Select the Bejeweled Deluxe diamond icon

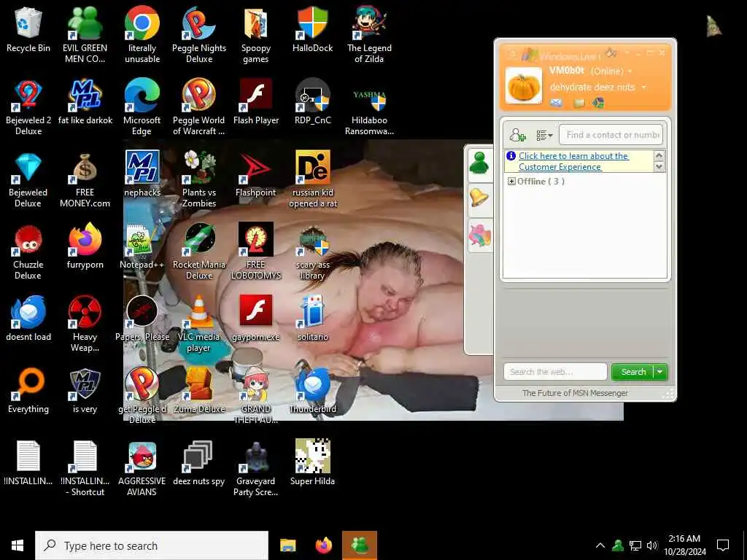click(28, 179)
